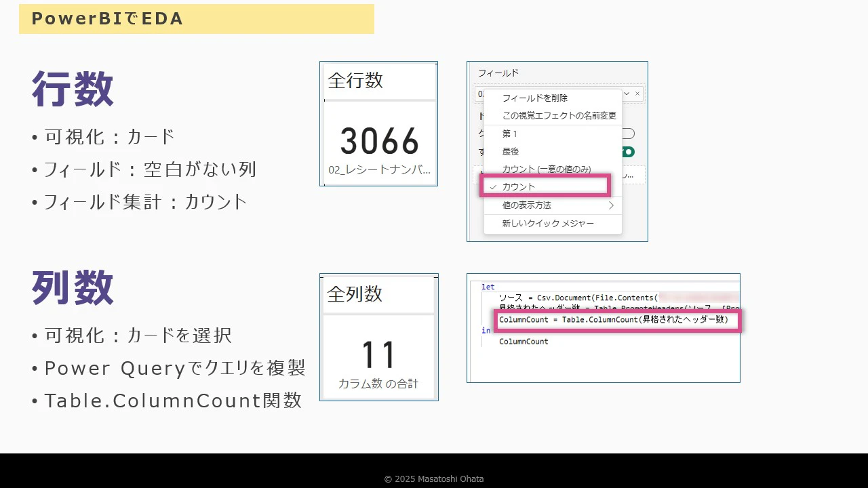Toggle the green enabled switch
The height and width of the screenshot is (488, 868).
(x=628, y=152)
